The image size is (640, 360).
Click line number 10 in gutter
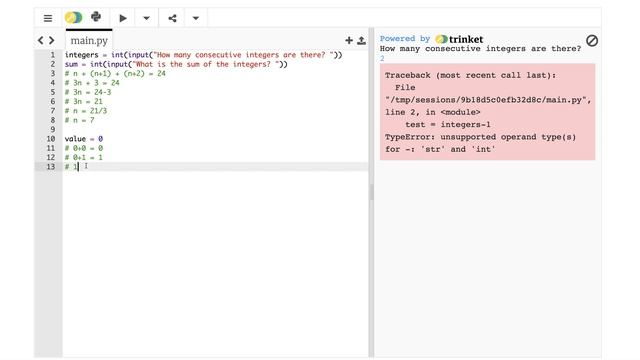pos(51,139)
